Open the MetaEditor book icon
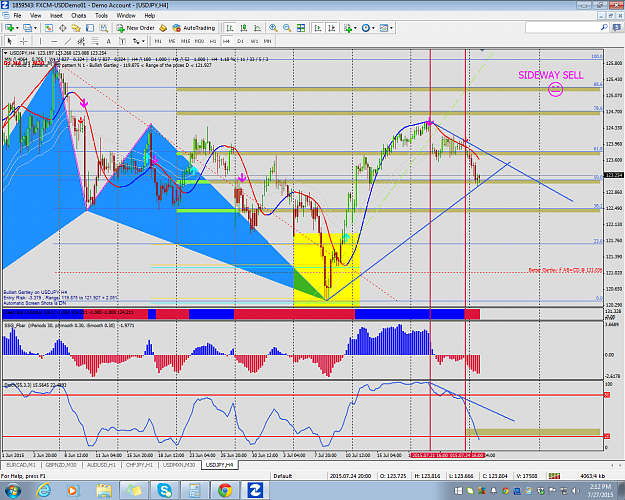This screenshot has height=500, width=625. click(x=163, y=28)
